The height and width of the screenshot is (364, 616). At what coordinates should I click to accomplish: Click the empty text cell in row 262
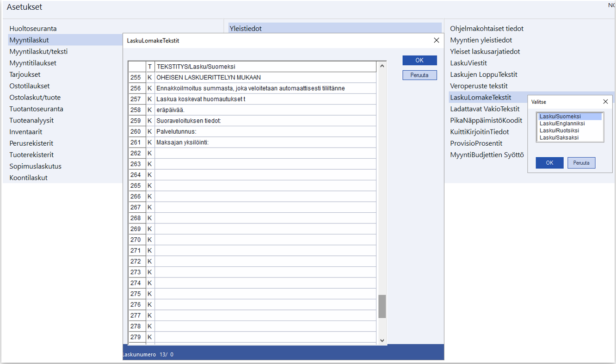pyautogui.click(x=265, y=153)
